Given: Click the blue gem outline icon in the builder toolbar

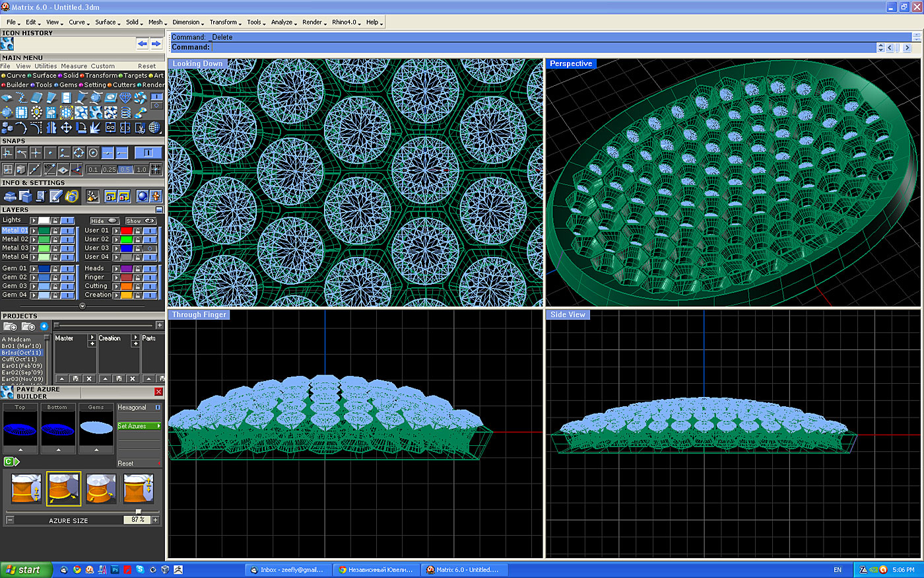Looking at the screenshot, I should (125, 98).
